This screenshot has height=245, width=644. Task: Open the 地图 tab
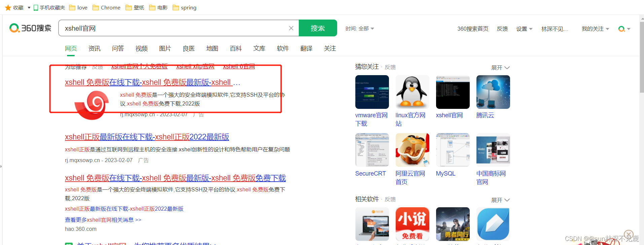(212, 49)
